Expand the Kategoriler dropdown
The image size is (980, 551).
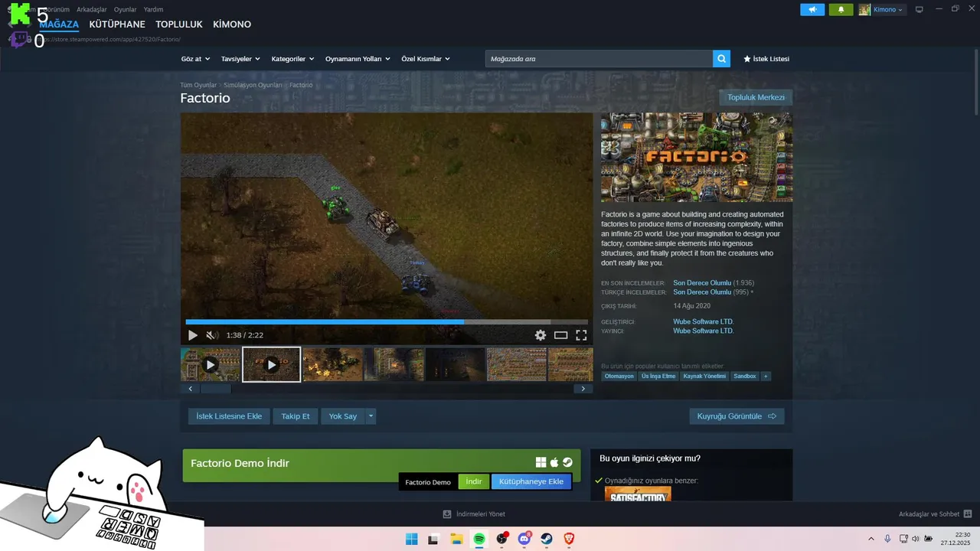tap(293, 59)
